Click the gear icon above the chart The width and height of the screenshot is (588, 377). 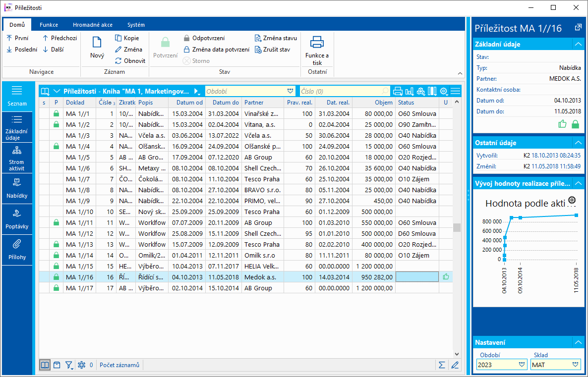[x=572, y=200]
